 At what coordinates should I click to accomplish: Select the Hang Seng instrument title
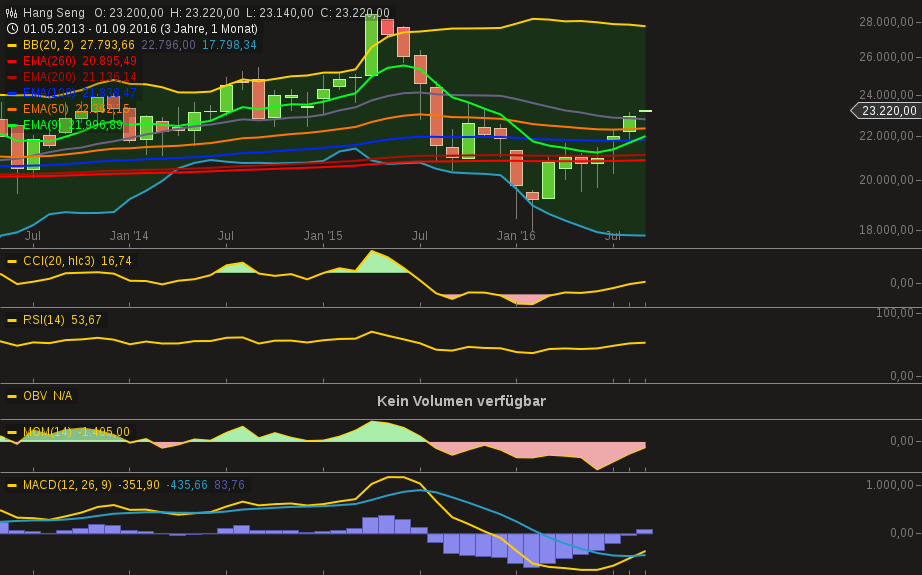54,12
